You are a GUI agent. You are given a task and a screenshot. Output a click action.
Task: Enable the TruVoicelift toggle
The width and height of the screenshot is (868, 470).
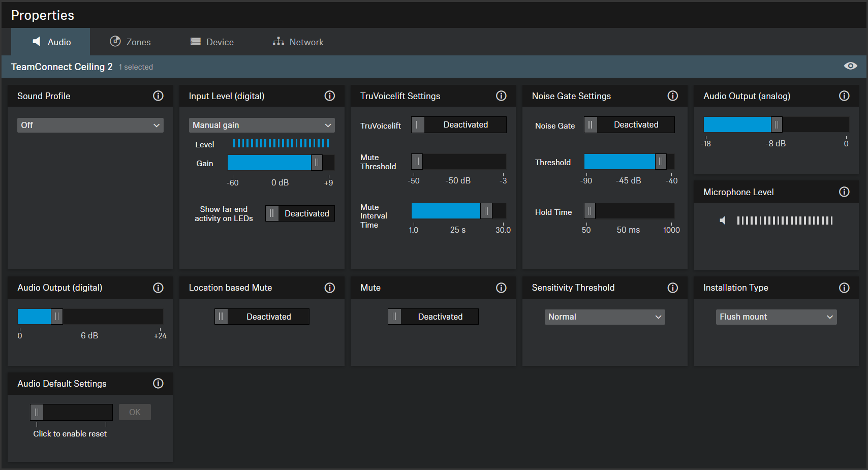point(459,125)
